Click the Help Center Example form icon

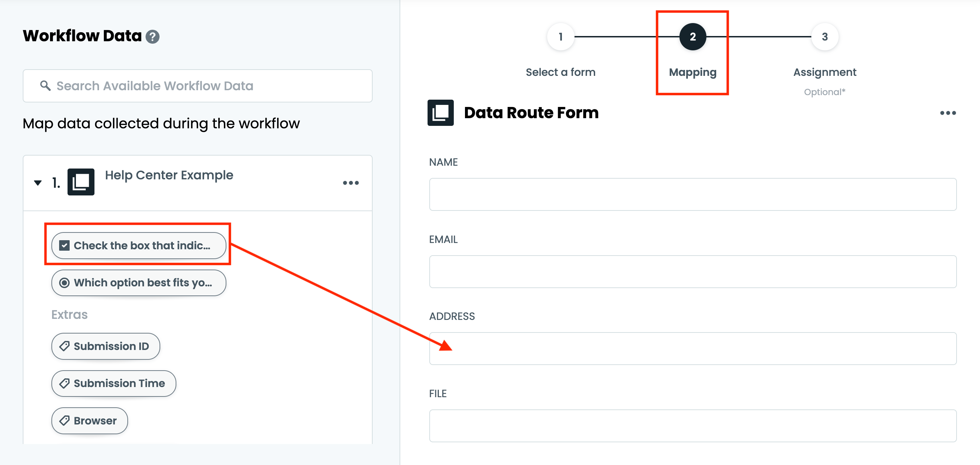[81, 182]
